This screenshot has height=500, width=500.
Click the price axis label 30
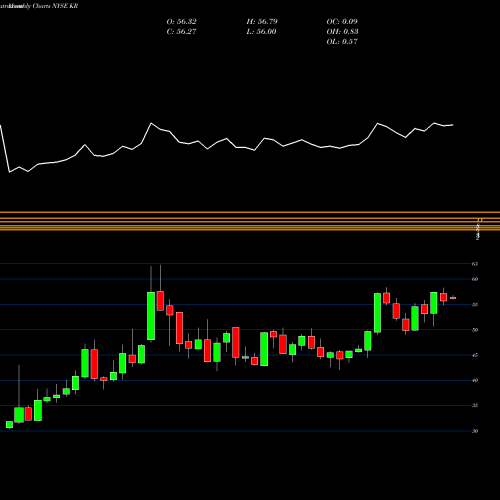[475, 431]
